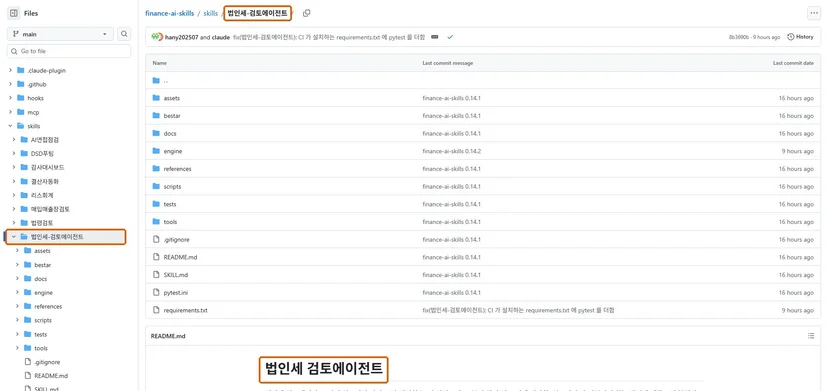Open the README outline icon
The width and height of the screenshot is (828, 391).
pos(811,336)
